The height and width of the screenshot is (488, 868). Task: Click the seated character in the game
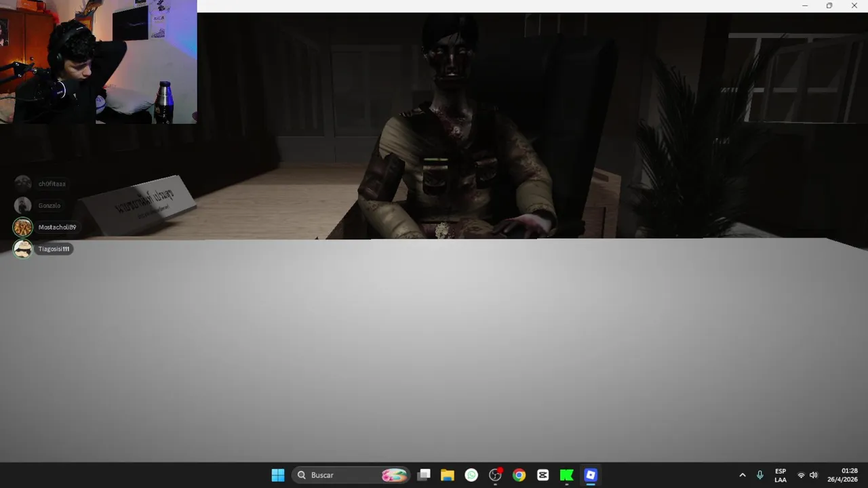coord(458,129)
